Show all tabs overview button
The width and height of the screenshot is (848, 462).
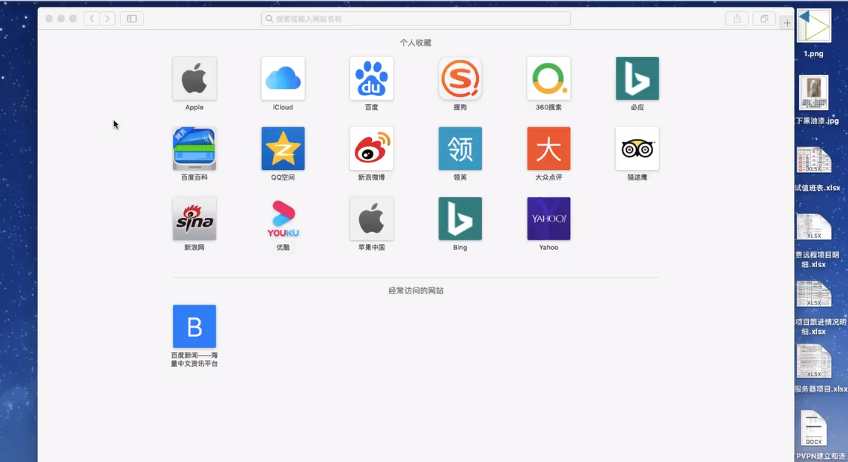tap(764, 18)
